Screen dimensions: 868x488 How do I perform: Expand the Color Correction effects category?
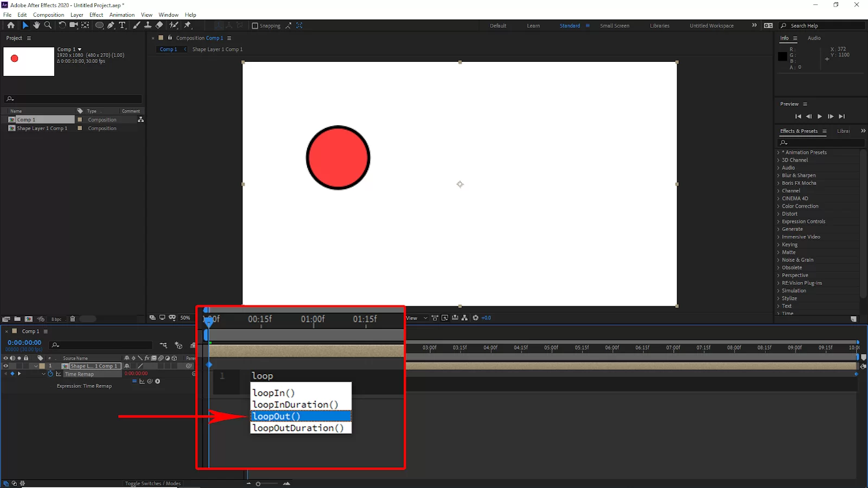point(778,206)
